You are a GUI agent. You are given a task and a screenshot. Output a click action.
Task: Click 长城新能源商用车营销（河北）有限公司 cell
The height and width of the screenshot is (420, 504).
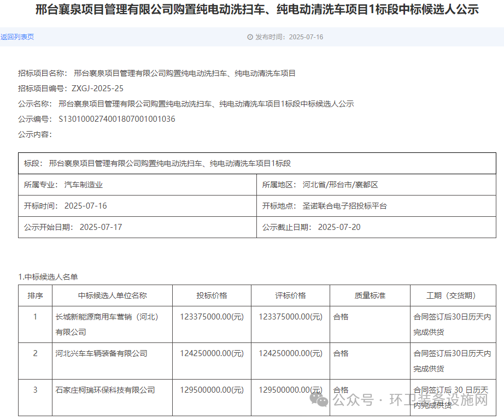[x=112, y=324]
